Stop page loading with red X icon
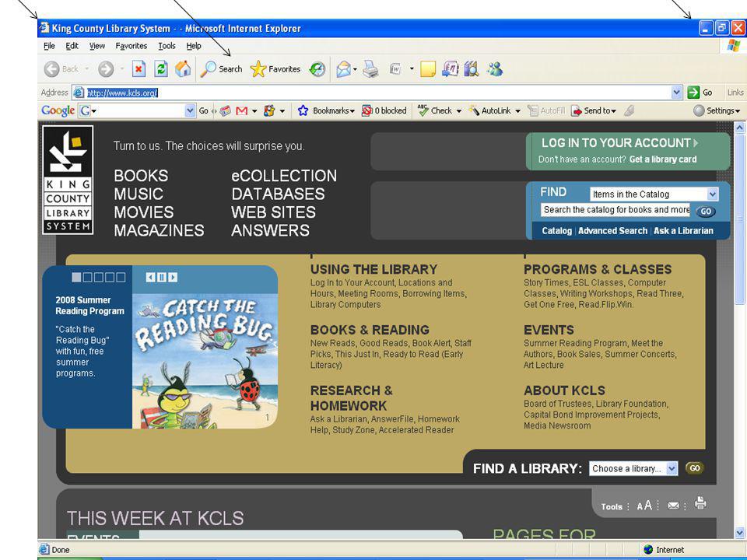The height and width of the screenshot is (560, 747). [x=139, y=69]
